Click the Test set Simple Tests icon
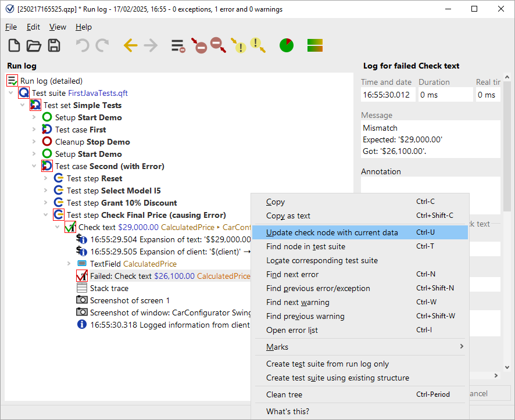515x420 pixels. tap(35, 105)
